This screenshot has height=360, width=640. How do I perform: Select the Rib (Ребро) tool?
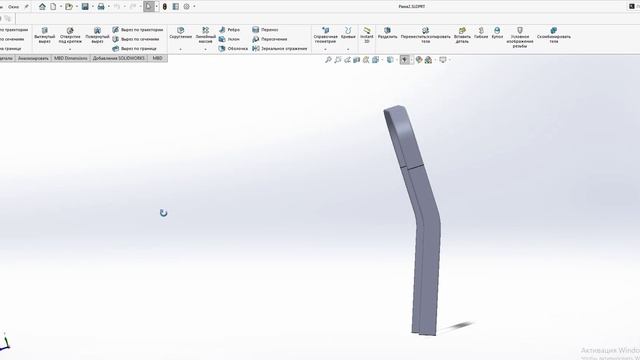coord(229,30)
